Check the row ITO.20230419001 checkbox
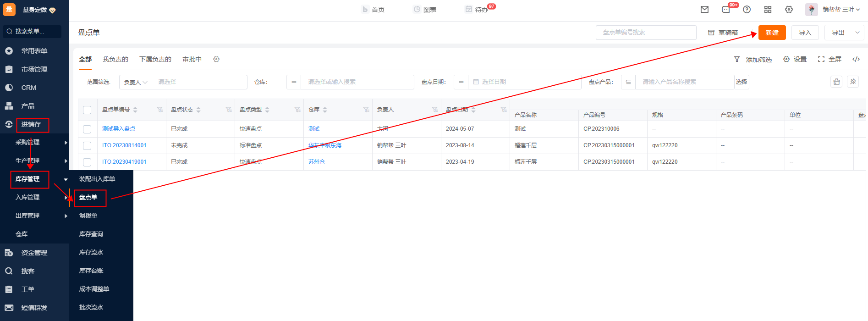This screenshot has width=868, height=321. (x=87, y=162)
